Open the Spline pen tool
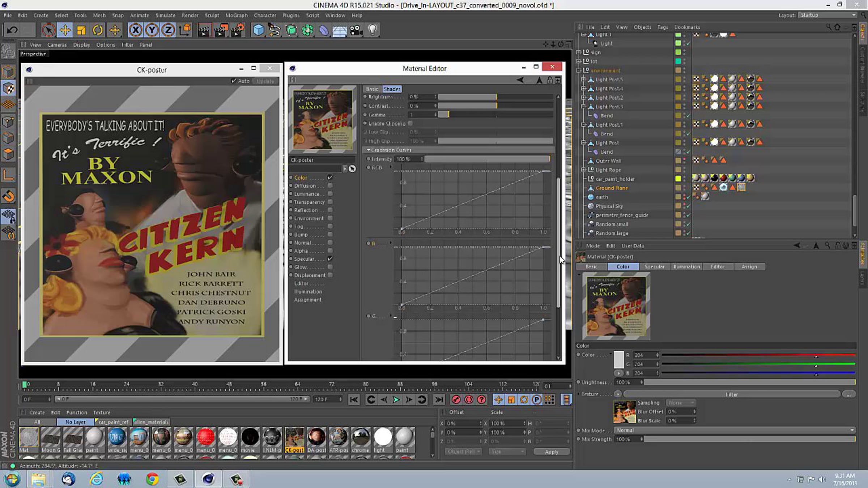This screenshot has width=868, height=488. 275,30
